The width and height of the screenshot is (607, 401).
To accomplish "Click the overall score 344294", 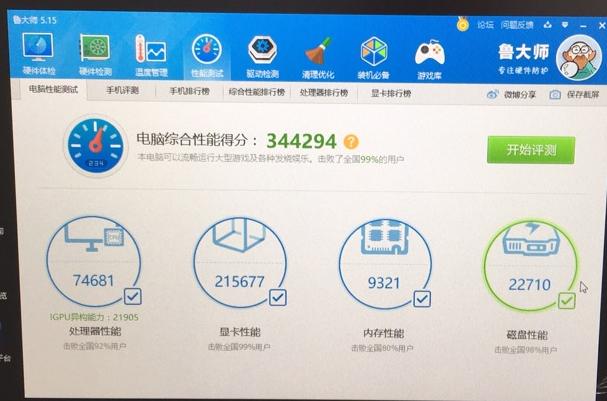I will tap(301, 141).
